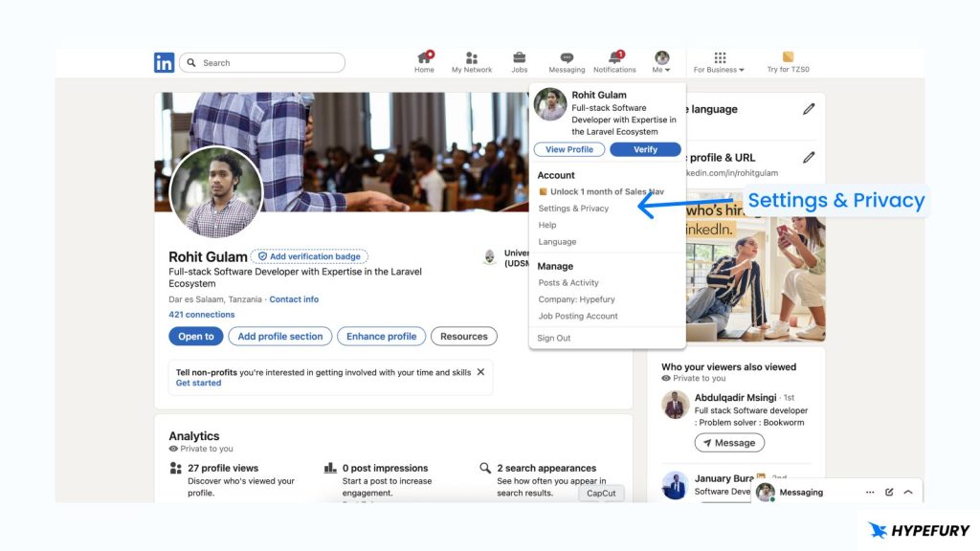Open the Messaging speech bubble icon
The width and height of the screenshot is (980, 551).
tap(567, 57)
